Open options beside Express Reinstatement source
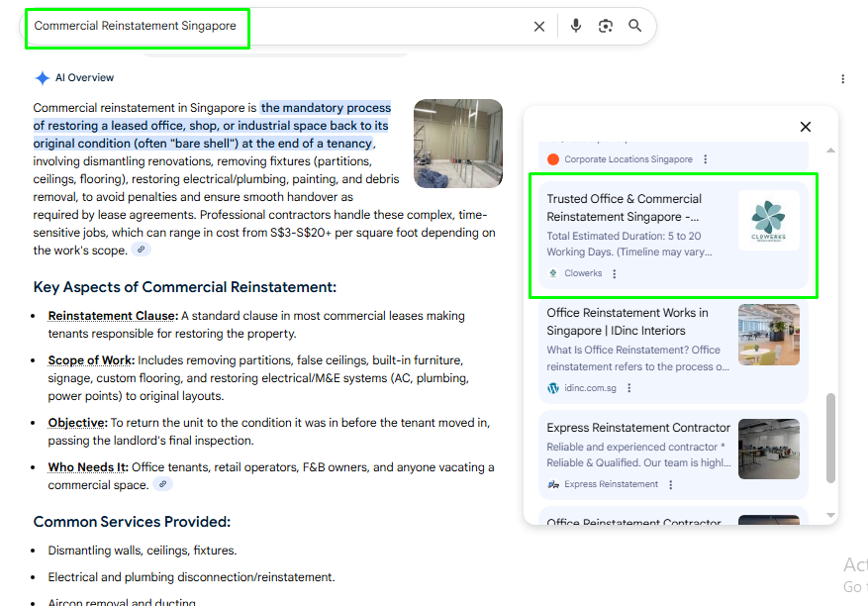The width and height of the screenshot is (868, 606). coord(671,485)
